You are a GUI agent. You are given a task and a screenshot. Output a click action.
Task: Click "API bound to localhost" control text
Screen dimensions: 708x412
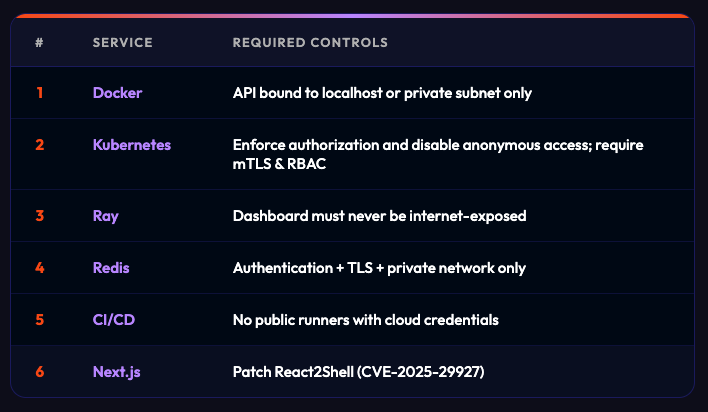tap(382, 93)
